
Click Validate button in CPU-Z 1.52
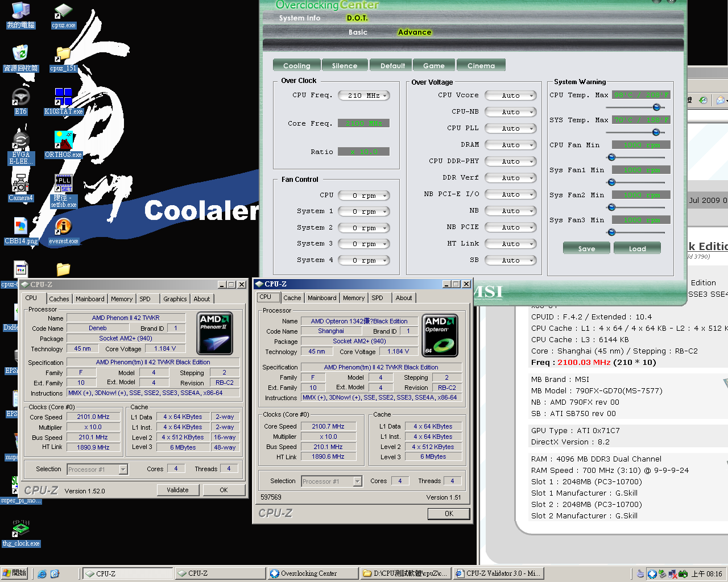coord(177,490)
